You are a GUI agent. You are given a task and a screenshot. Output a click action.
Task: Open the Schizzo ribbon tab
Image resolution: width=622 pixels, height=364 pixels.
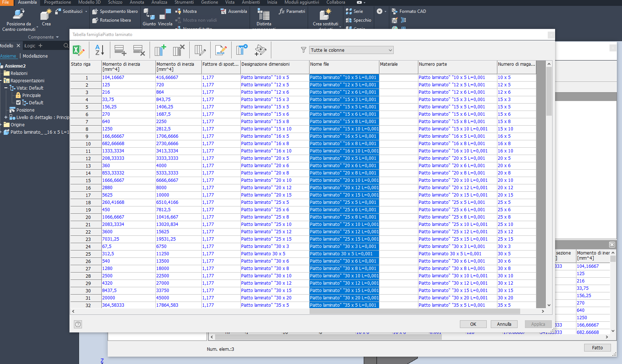pyautogui.click(x=115, y=2)
